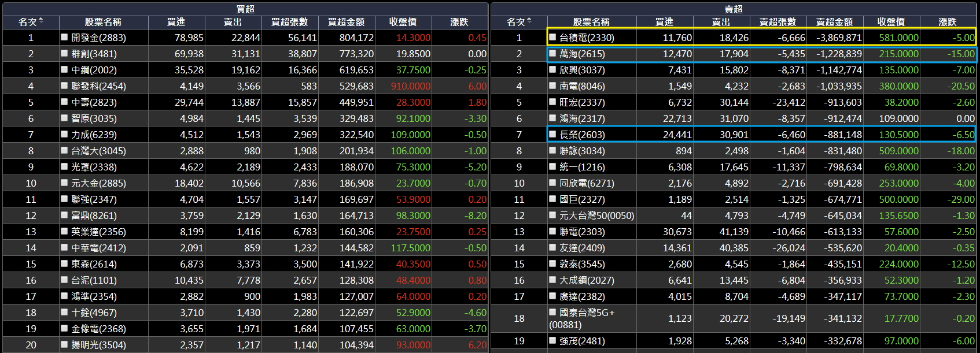
Task: Select the 804,172 buy-amount cell
Action: 347,38
